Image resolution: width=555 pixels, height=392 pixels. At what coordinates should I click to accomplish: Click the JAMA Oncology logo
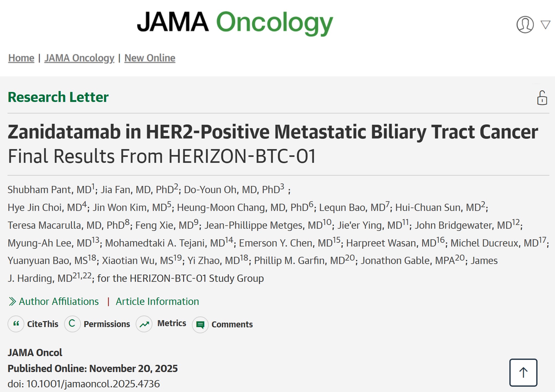(x=235, y=23)
